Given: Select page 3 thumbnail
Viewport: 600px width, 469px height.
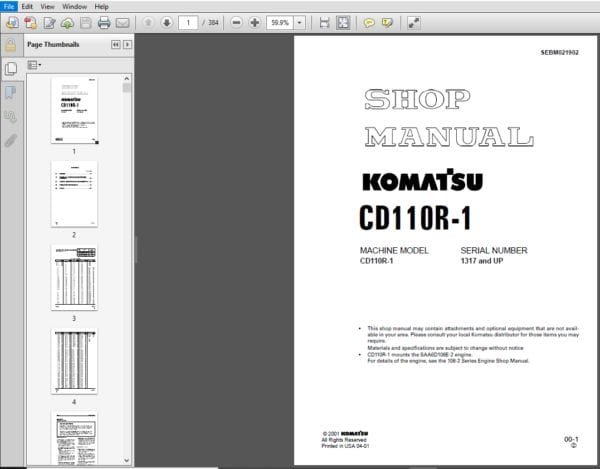Looking at the screenshot, I should point(74,278).
